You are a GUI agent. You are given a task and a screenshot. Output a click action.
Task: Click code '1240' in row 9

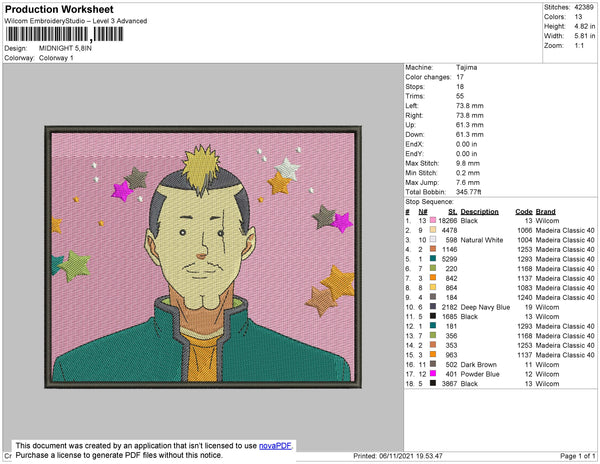coord(525,297)
